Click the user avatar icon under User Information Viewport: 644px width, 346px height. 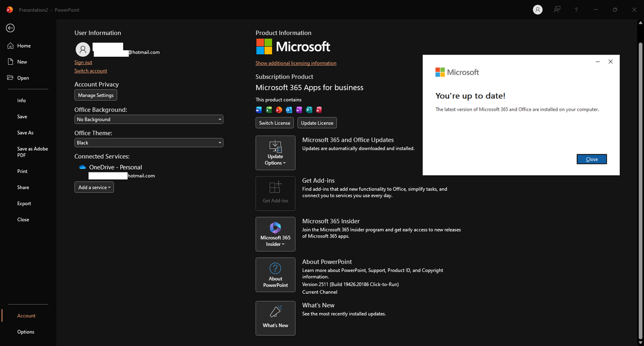[x=83, y=49]
